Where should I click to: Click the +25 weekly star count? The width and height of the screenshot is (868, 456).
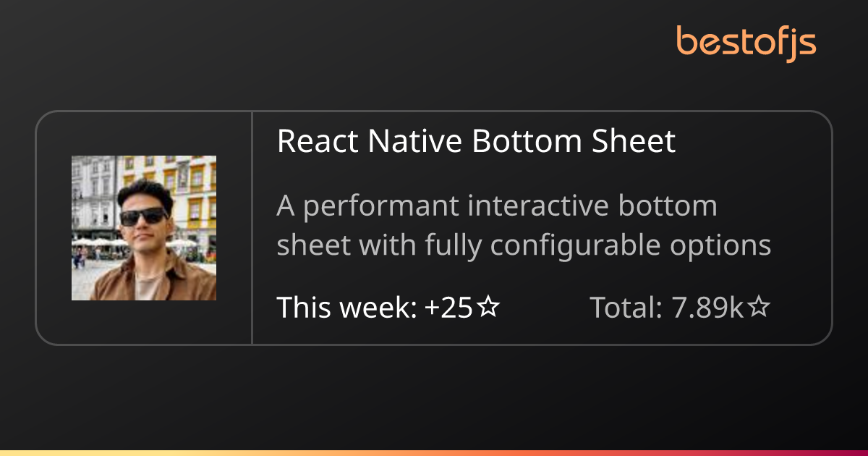(448, 308)
